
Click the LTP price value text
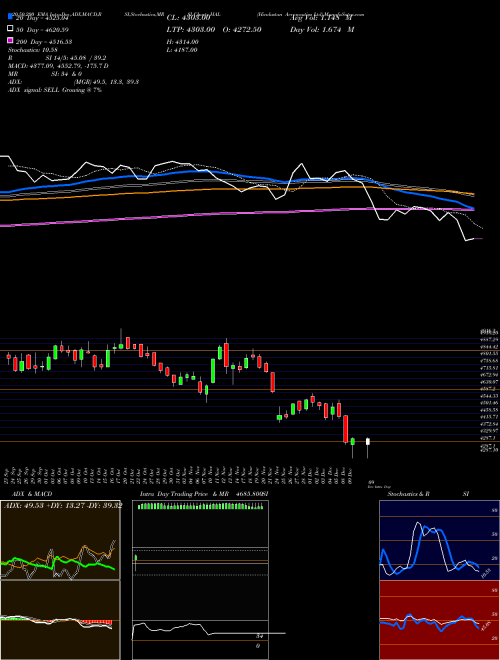[x=191, y=29]
